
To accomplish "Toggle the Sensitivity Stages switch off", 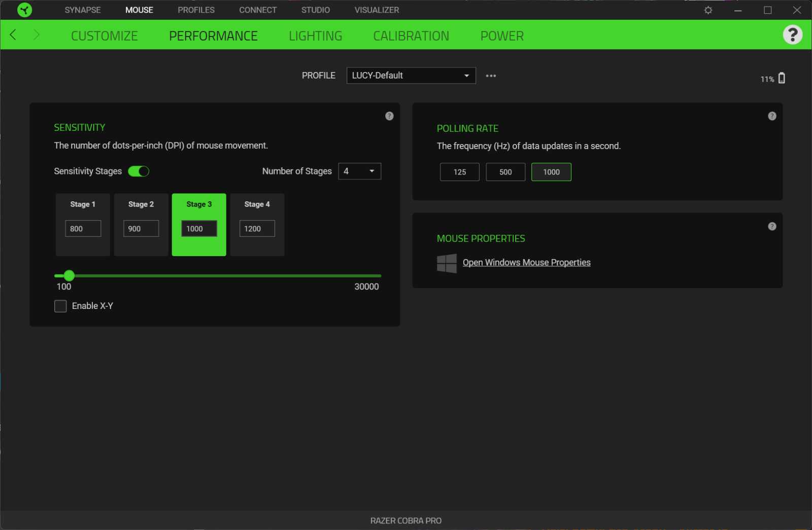I will click(x=139, y=171).
